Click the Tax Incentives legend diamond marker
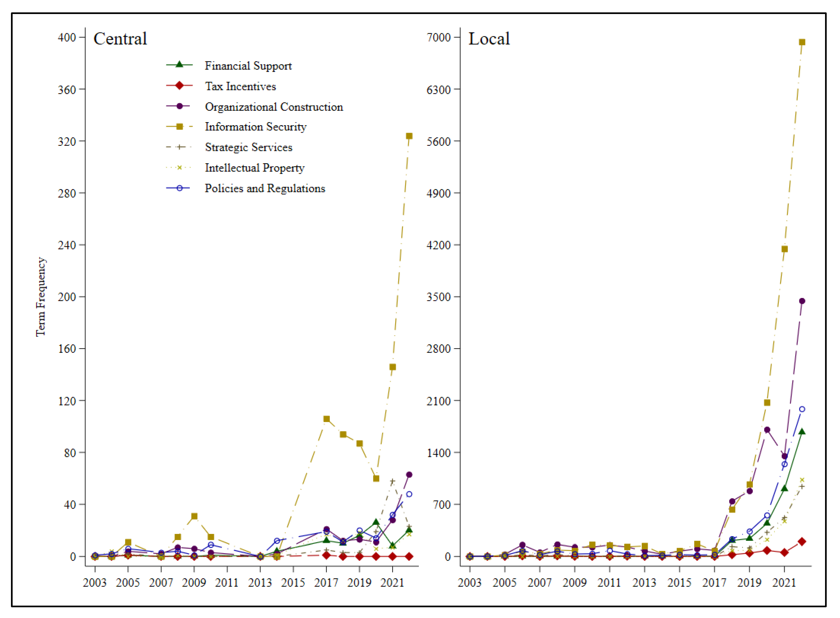The height and width of the screenshot is (618, 840). click(180, 85)
